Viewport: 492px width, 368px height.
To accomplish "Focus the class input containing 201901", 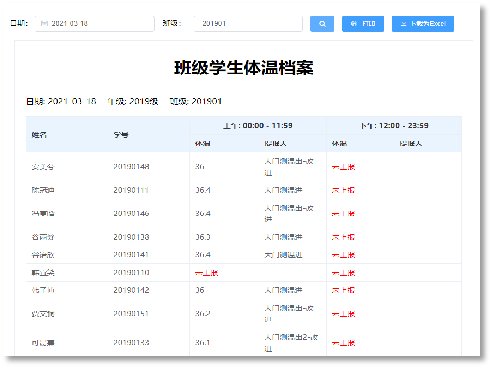I will [248, 24].
